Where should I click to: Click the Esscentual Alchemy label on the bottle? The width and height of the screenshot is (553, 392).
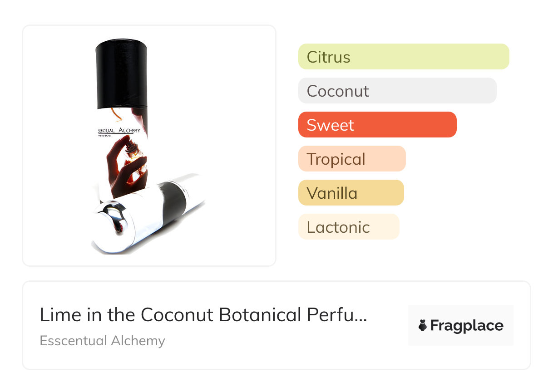(x=120, y=130)
